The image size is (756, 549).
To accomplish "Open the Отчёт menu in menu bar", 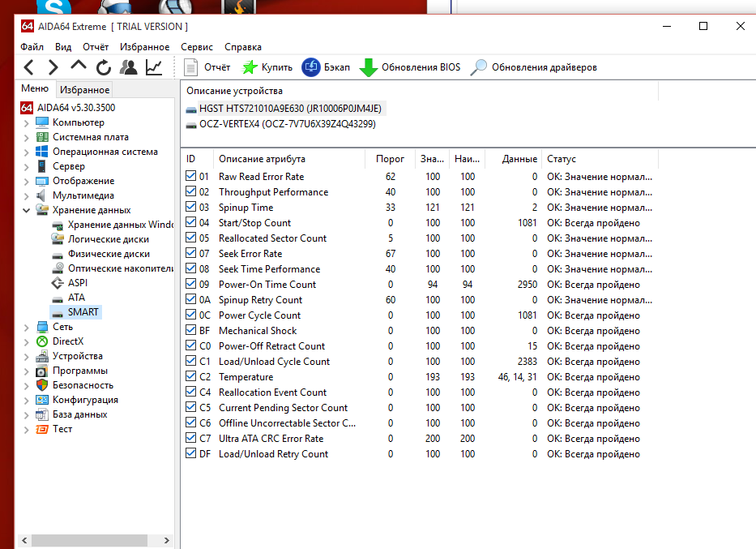I will [96, 47].
